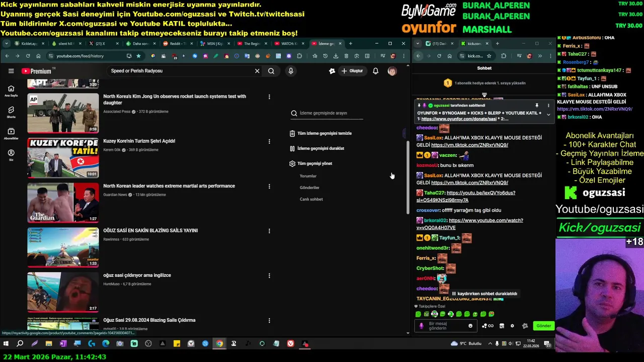Click Tüm izleme geçmişini temizle
This screenshot has height=362, width=644.
point(320,133)
